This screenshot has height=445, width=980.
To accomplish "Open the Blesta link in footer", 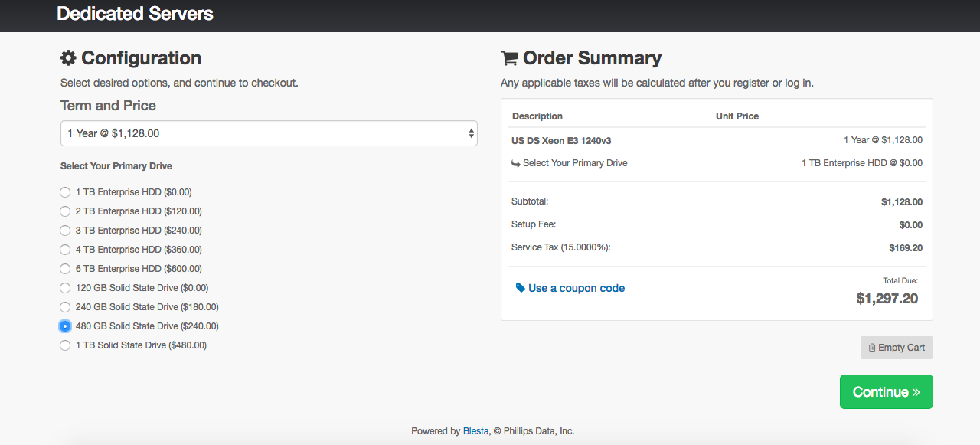I will pyautogui.click(x=475, y=431).
